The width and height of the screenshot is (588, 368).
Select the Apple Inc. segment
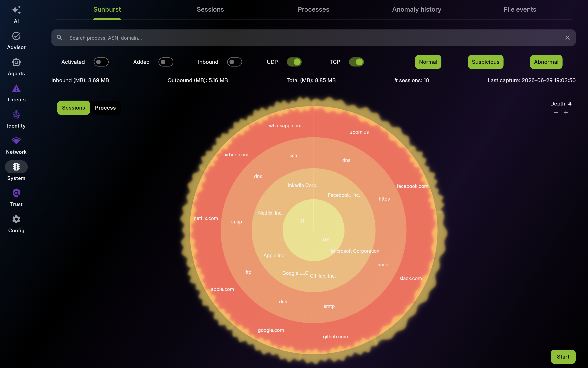tap(274, 256)
